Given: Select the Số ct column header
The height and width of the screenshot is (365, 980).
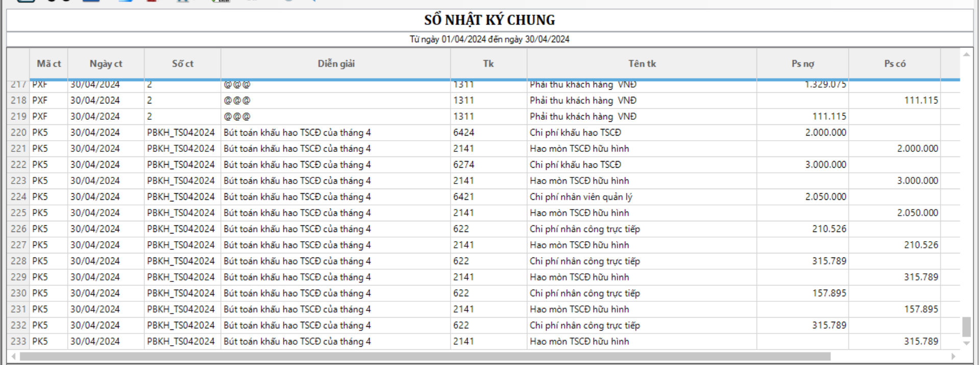Looking at the screenshot, I should [x=182, y=64].
